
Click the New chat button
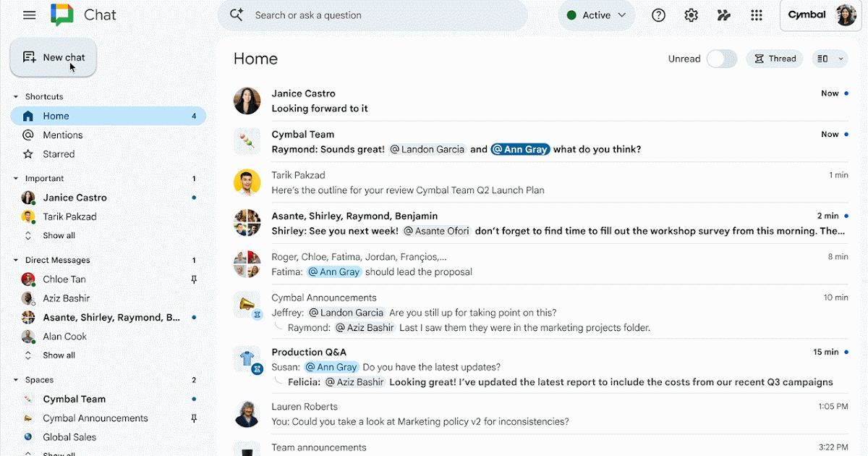[54, 57]
